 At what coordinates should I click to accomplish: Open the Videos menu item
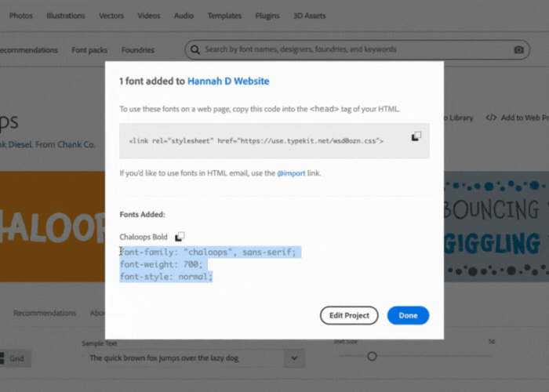point(148,16)
